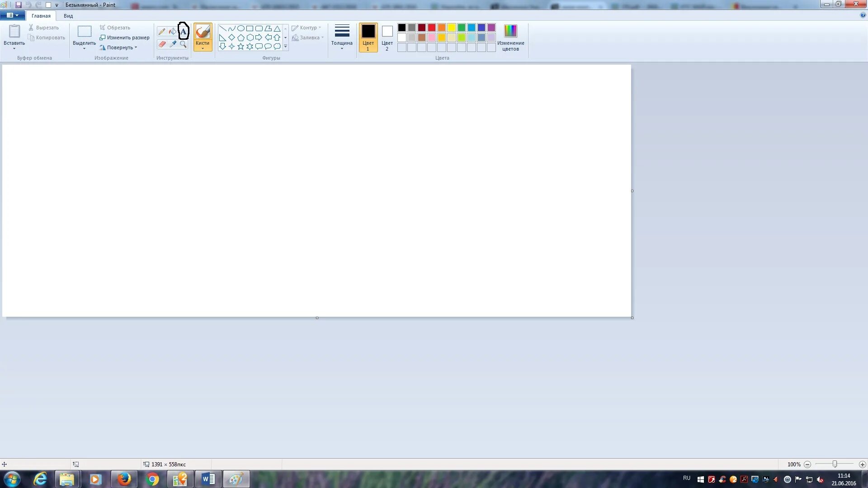Image resolution: width=868 pixels, height=488 pixels.
Task: Activate Цвет 2 background color
Action: click(387, 38)
